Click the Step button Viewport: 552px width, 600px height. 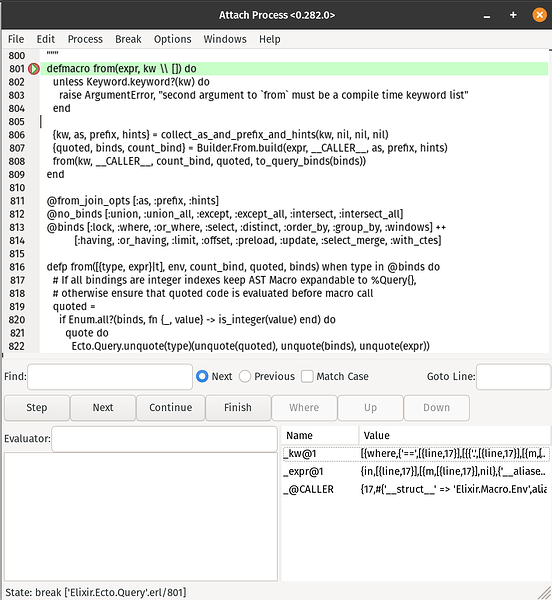click(37, 408)
